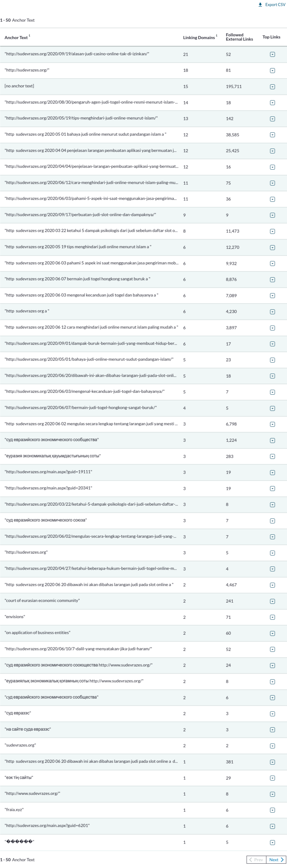Expand top links for "http://www.sudevrazes.org/" row
This screenshot has width=287, height=868.
tap(273, 794)
